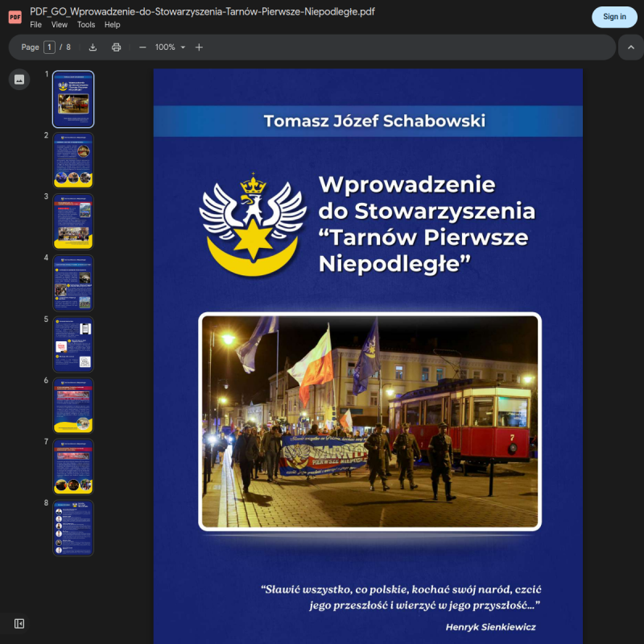Toggle the sidebar panel icon at bottom left
644x644 pixels.
[x=19, y=623]
